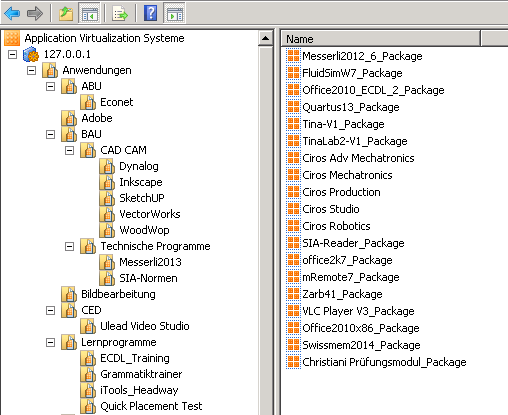Click the Ciros Studio package icon

tap(293, 209)
